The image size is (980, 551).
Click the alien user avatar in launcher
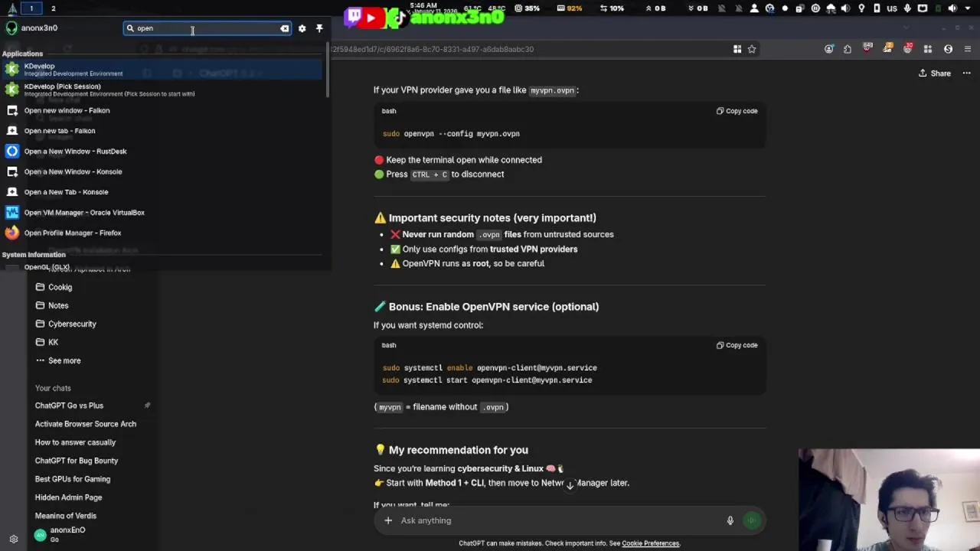(x=11, y=28)
